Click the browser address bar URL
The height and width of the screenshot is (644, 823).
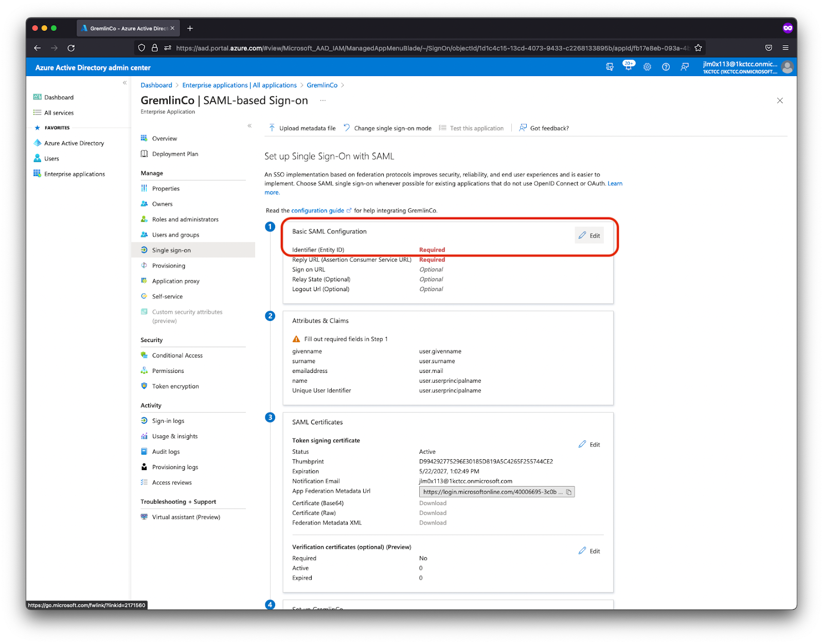point(432,48)
